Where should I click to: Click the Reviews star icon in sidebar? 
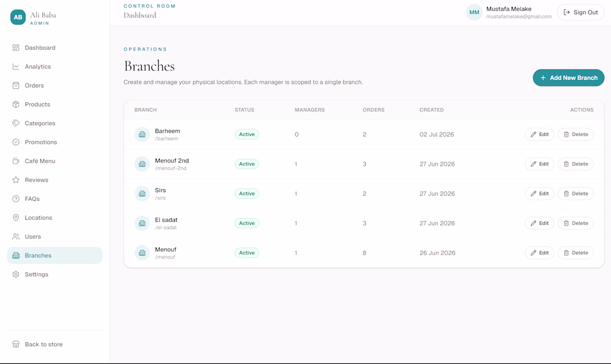(x=16, y=180)
